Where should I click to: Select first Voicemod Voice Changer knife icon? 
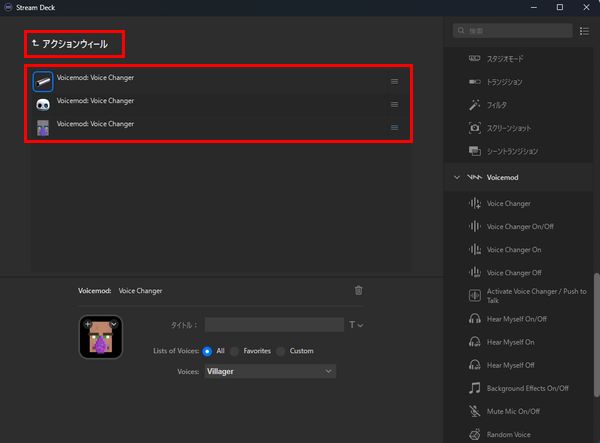(x=43, y=81)
